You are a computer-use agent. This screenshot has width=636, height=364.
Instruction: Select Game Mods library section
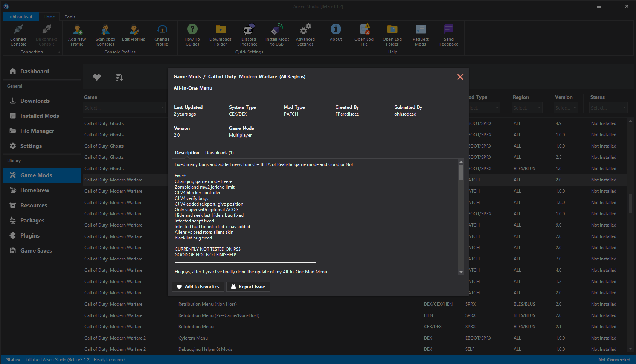pyautogui.click(x=42, y=175)
